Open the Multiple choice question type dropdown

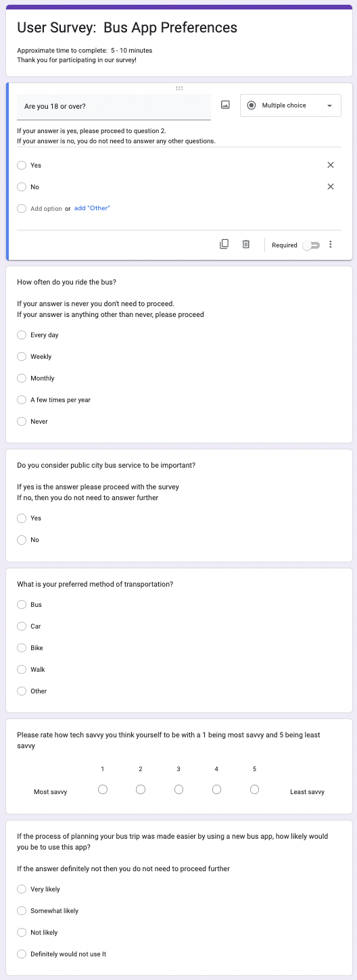(x=291, y=105)
